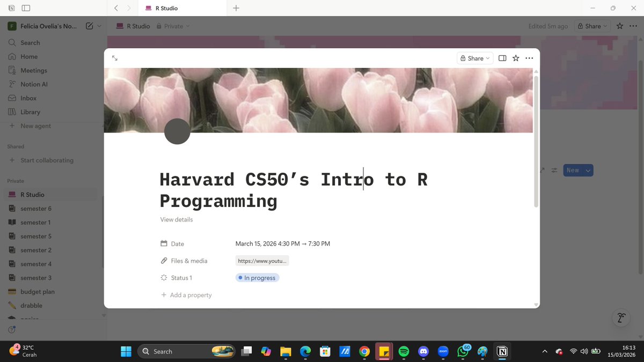Click the Notion logo in the title bar
The width and height of the screenshot is (644, 362).
[11, 8]
